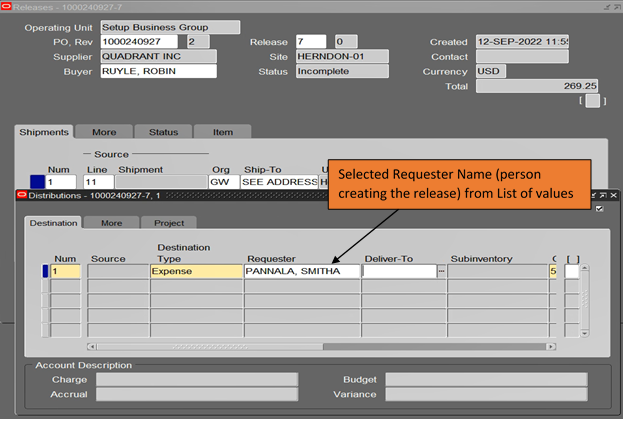Open the More tab in Releases window
The image size is (624, 421).
coord(104,132)
